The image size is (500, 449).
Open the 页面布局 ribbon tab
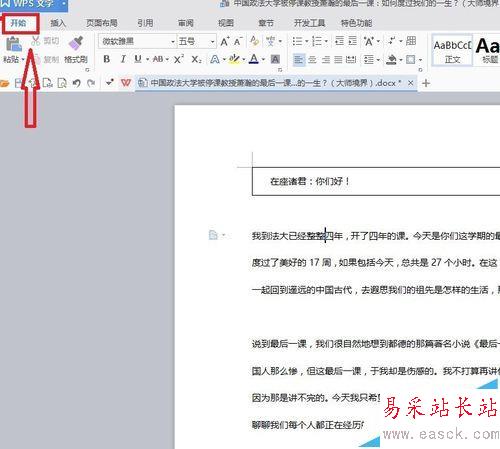tap(102, 23)
